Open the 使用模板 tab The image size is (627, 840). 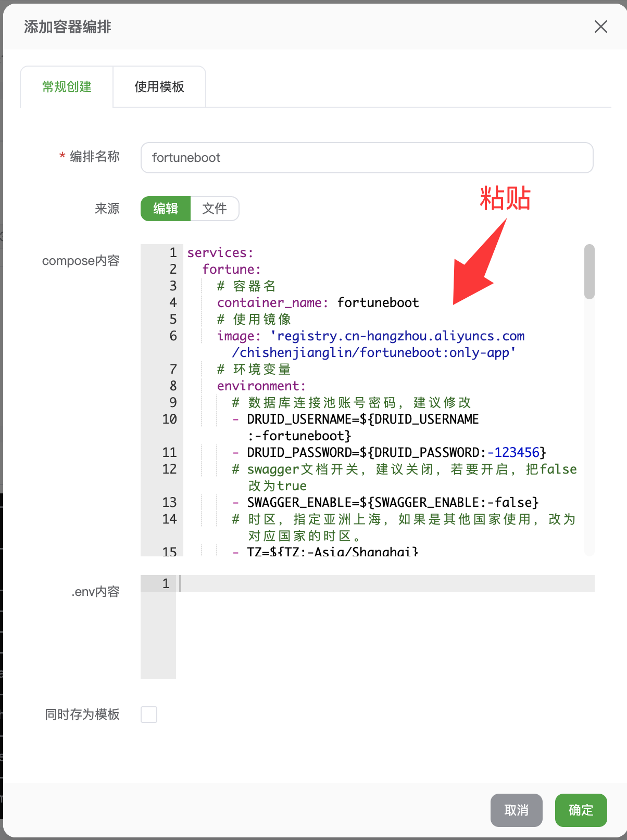(x=159, y=87)
